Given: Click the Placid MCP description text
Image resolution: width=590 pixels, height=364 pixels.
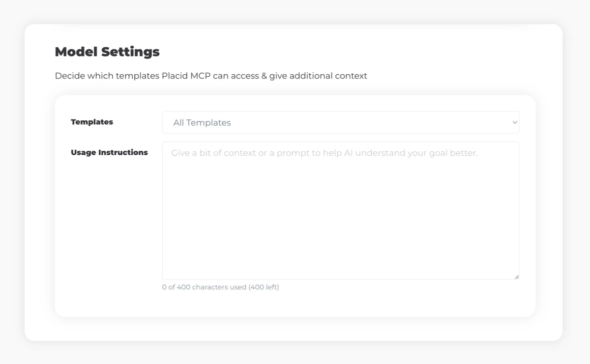Looking at the screenshot, I should (x=211, y=76).
